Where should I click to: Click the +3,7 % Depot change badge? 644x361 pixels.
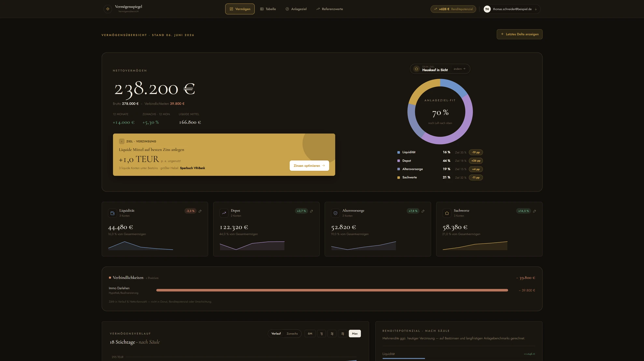click(301, 211)
